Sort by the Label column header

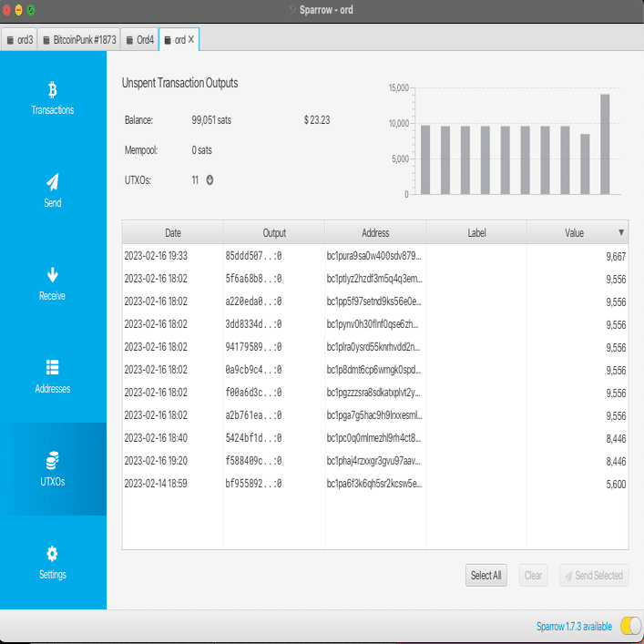[476, 232]
